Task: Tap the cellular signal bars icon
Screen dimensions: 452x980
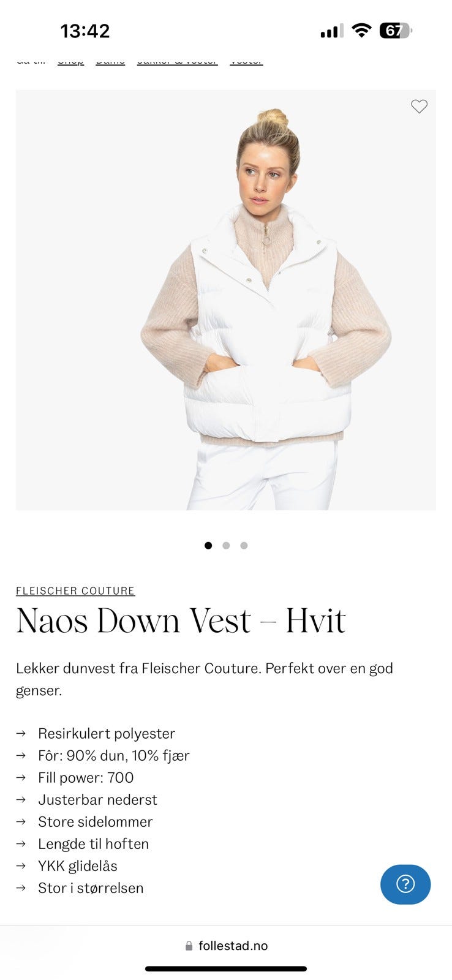Action: coord(332,31)
